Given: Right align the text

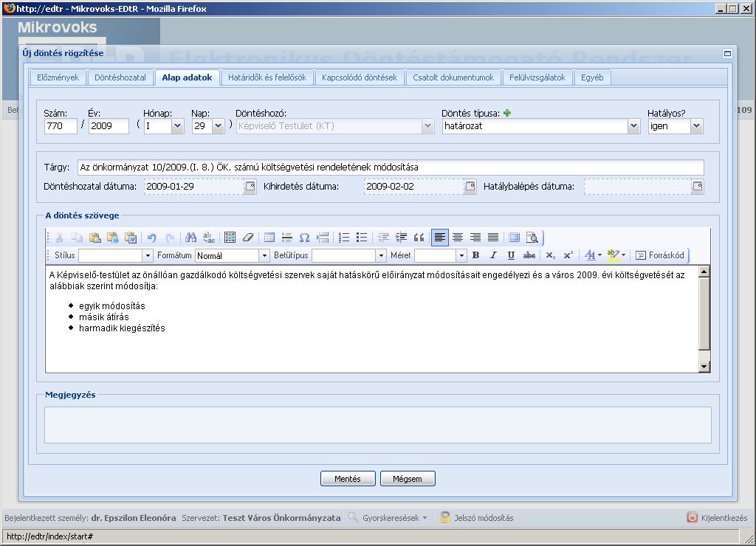Looking at the screenshot, I should (x=475, y=238).
